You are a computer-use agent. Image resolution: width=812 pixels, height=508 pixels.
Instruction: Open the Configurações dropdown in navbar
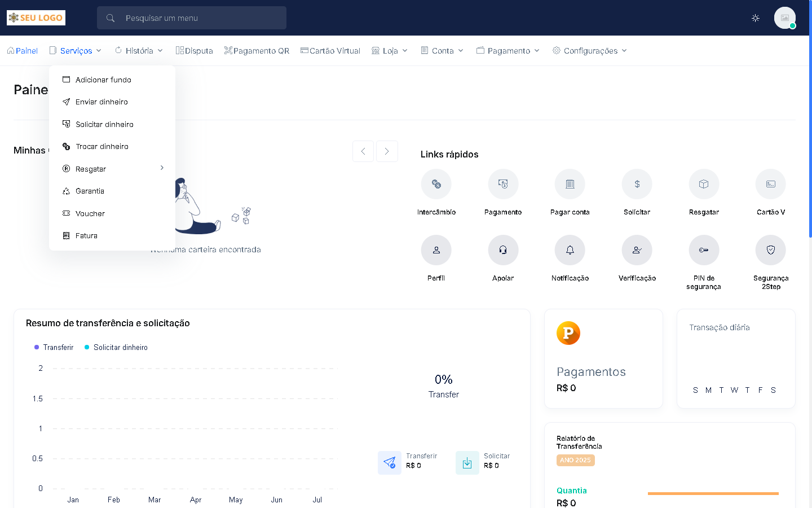(590, 51)
